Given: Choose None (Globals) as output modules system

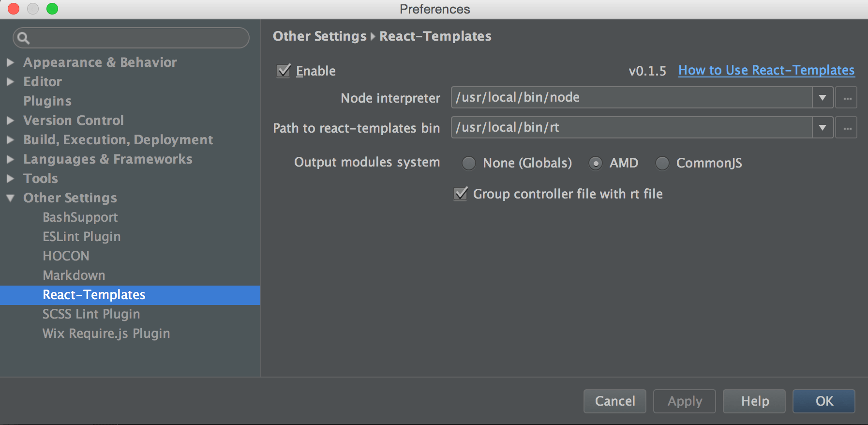Looking at the screenshot, I should point(468,163).
